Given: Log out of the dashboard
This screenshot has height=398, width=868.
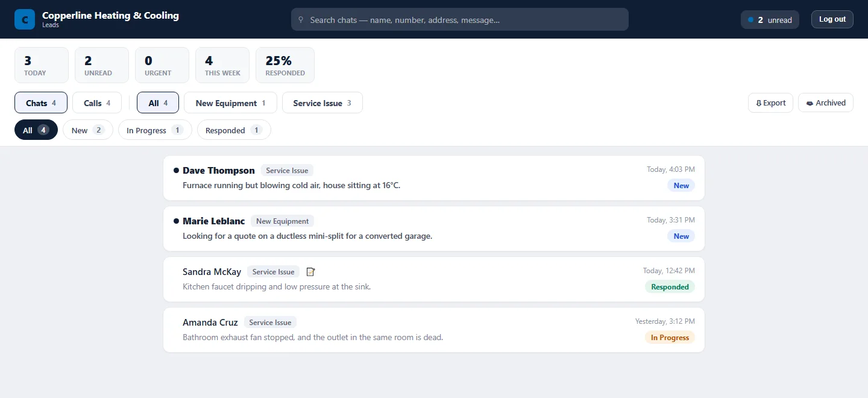Looking at the screenshot, I should (x=832, y=19).
